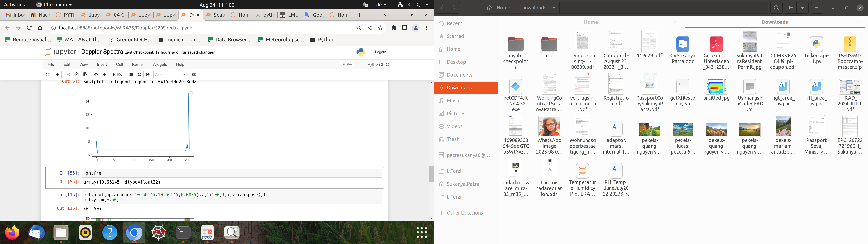
Task: Bookmark this page with the star icon
Action: [x=380, y=28]
